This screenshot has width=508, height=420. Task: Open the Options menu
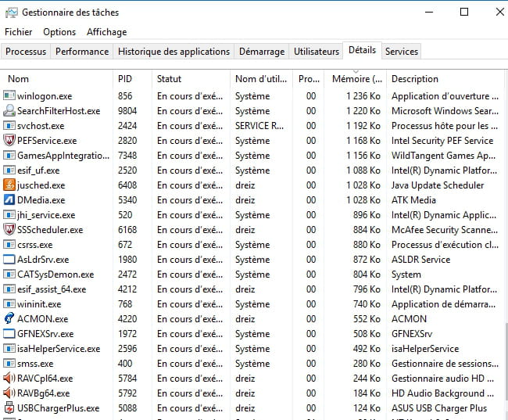[59, 32]
